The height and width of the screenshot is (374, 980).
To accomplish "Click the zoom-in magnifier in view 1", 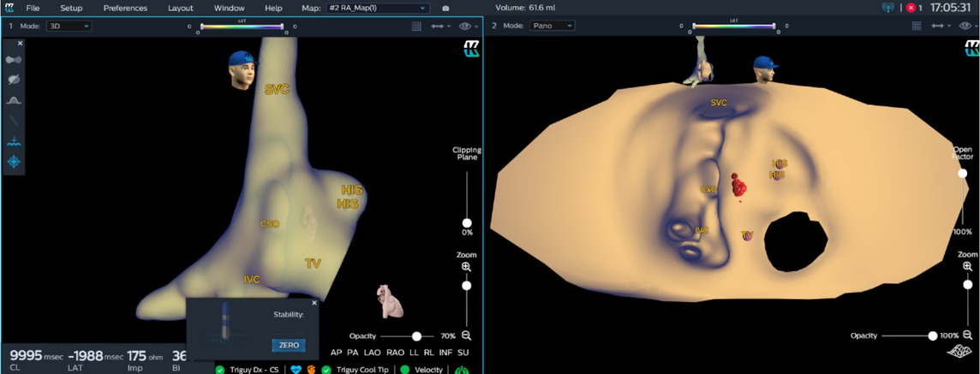I will click(466, 267).
